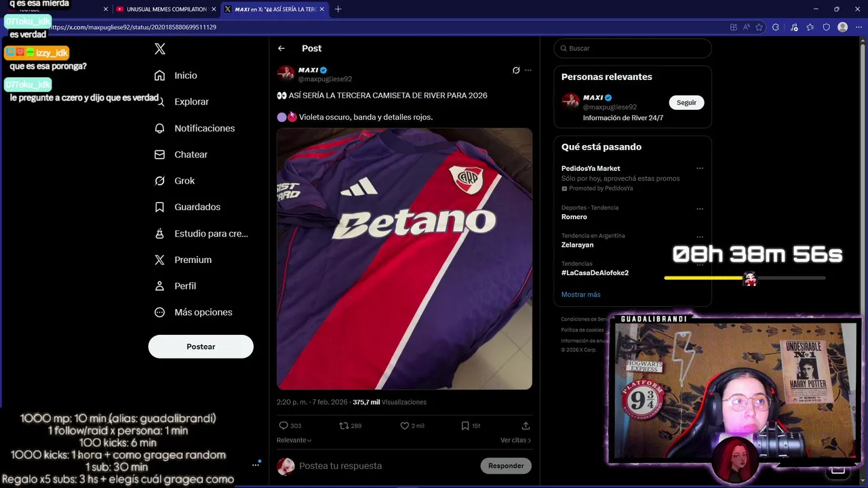Screen dimensions: 868x488
Task: Open Estudio para creadores icon
Action: pyautogui.click(x=159, y=233)
